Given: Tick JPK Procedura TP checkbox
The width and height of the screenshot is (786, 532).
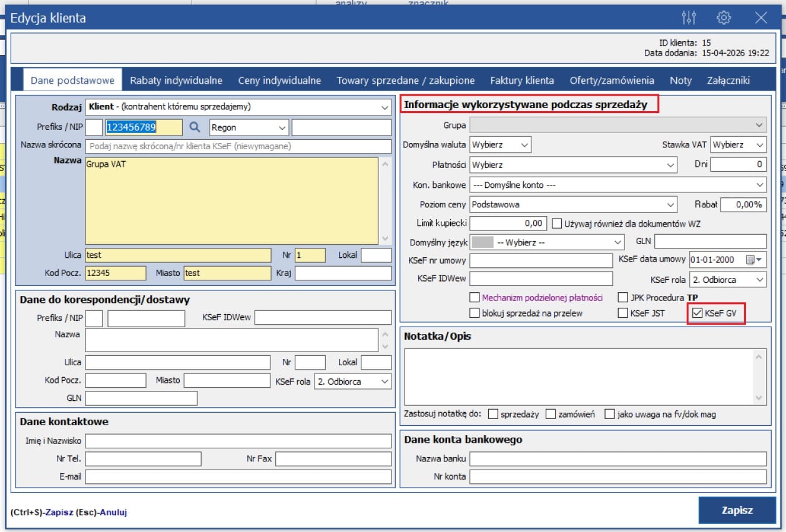Looking at the screenshot, I should (x=622, y=298).
